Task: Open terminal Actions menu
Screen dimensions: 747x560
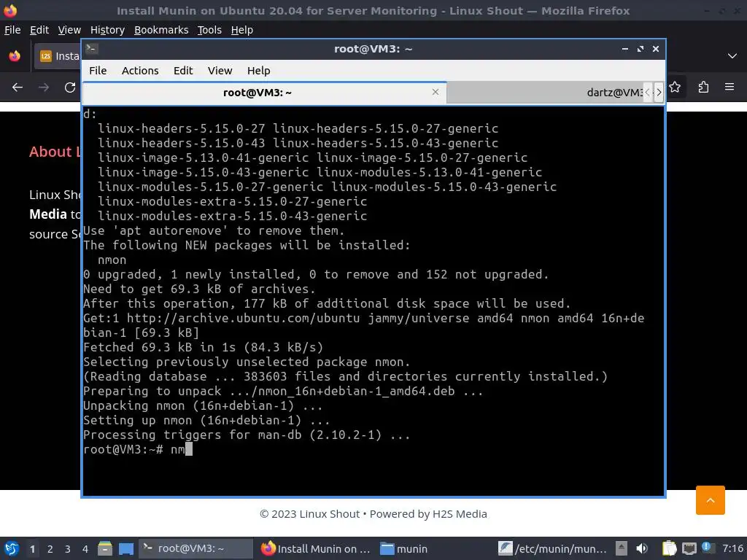Action: tap(140, 71)
